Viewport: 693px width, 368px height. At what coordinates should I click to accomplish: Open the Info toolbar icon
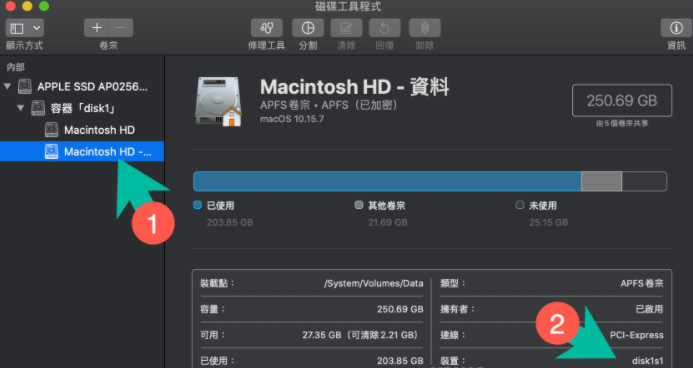tap(676, 28)
